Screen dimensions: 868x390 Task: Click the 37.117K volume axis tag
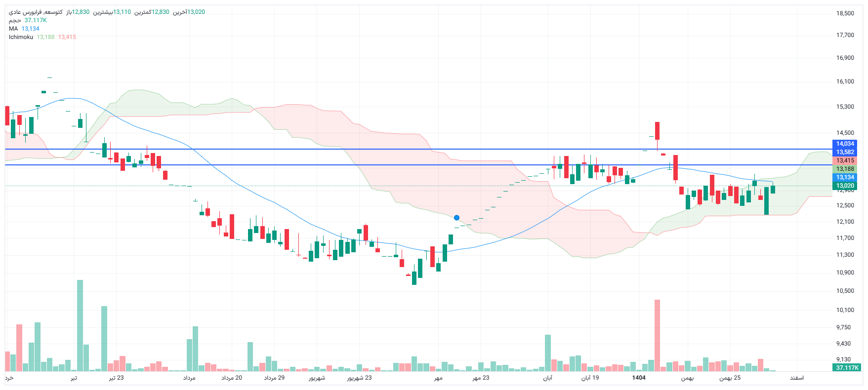(x=847, y=367)
